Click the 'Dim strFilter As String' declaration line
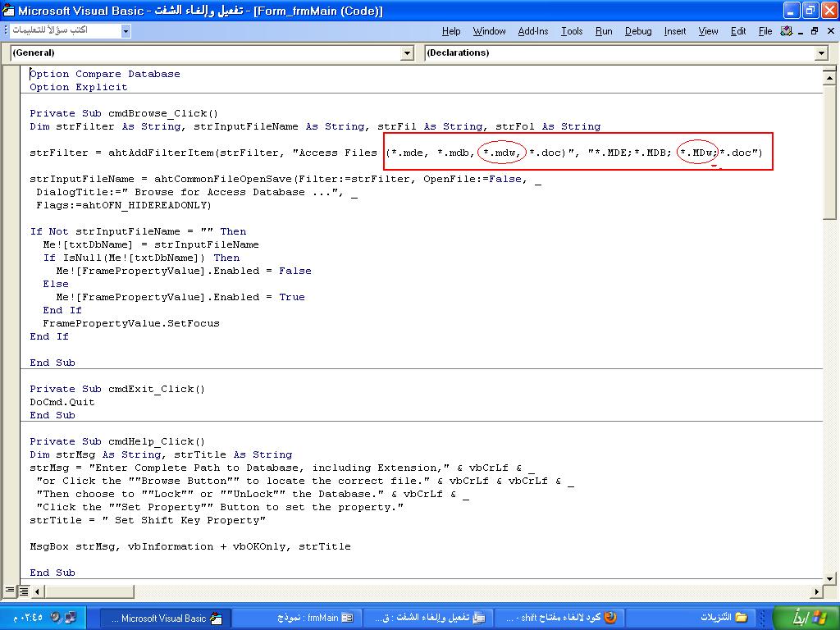Image resolution: width=840 pixels, height=630 pixels. click(x=315, y=126)
